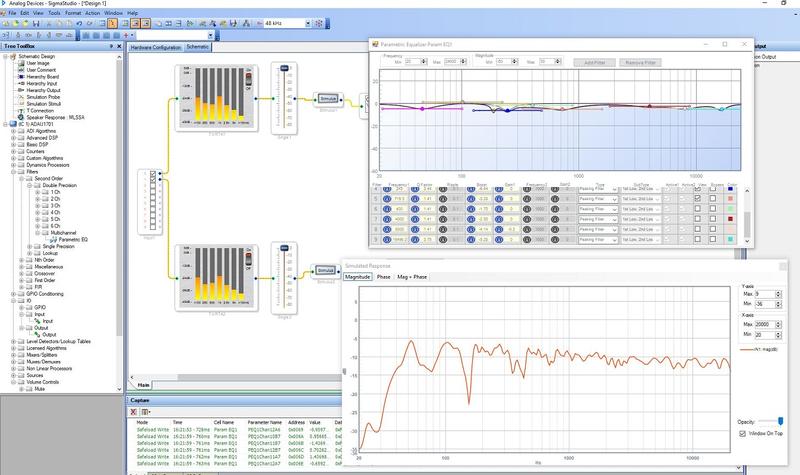Click the Mag + Phase button

click(413, 276)
